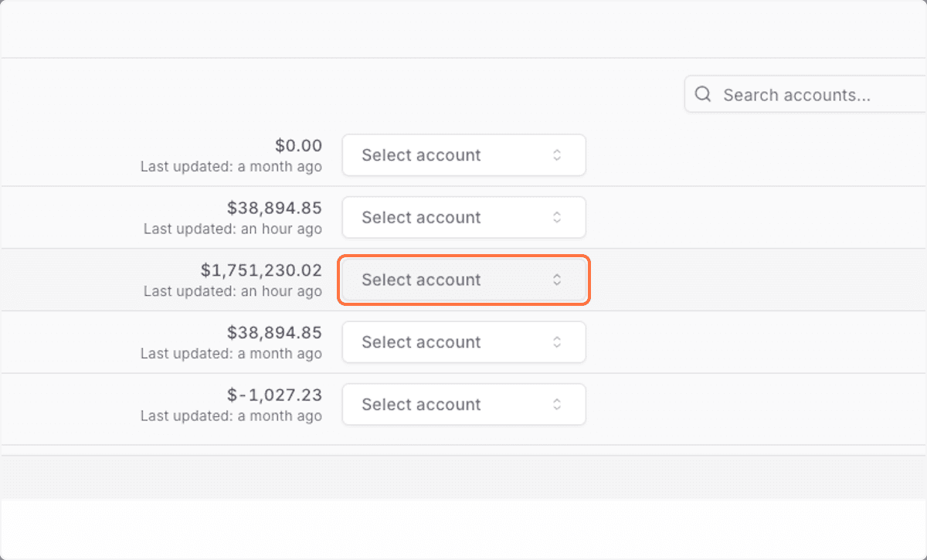Click the search magnifier icon
Screen dimensions: 927x560
[703, 93]
